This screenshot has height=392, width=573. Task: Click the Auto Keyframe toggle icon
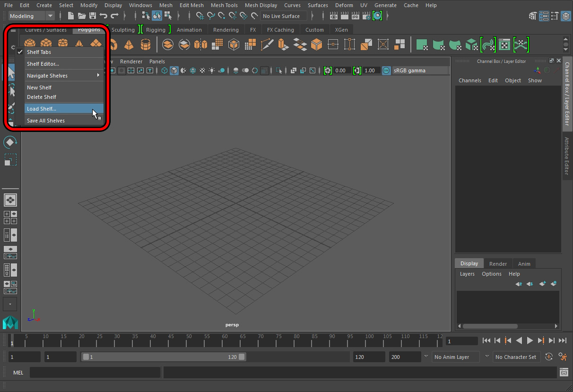click(x=549, y=357)
